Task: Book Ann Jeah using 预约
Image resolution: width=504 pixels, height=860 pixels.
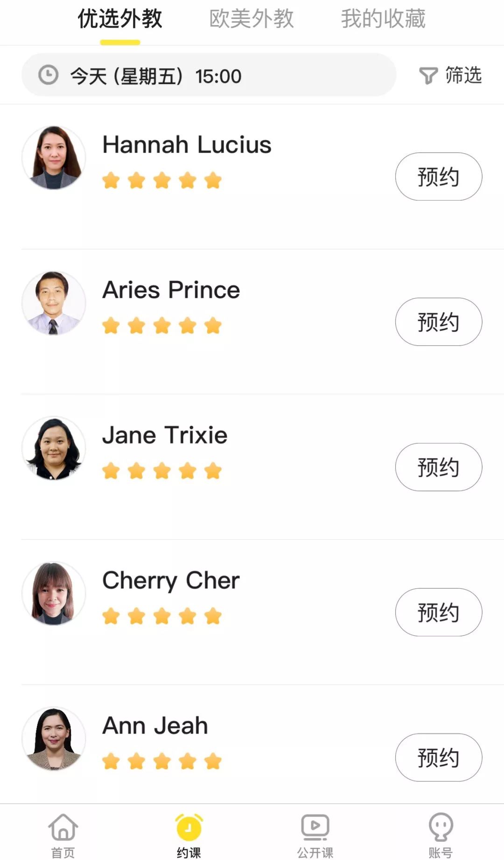Action: pyautogui.click(x=438, y=757)
